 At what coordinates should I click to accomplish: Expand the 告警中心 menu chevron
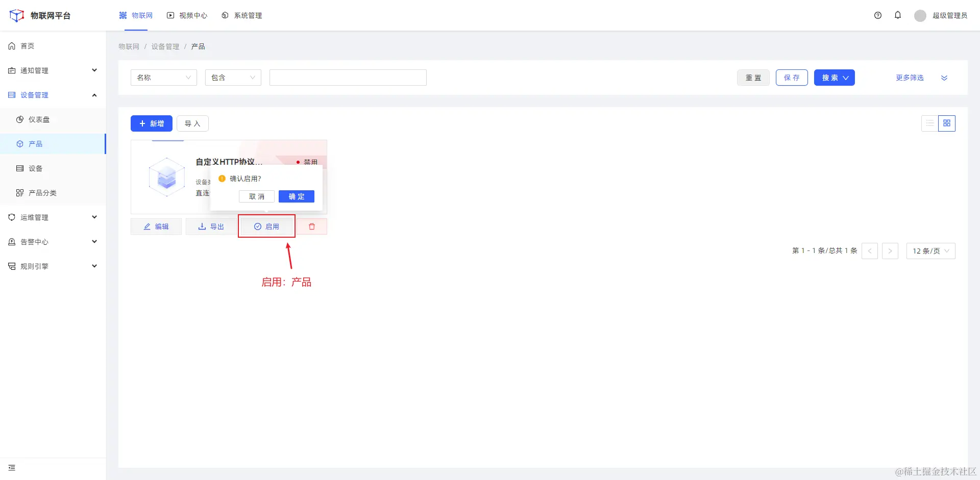[x=94, y=242]
